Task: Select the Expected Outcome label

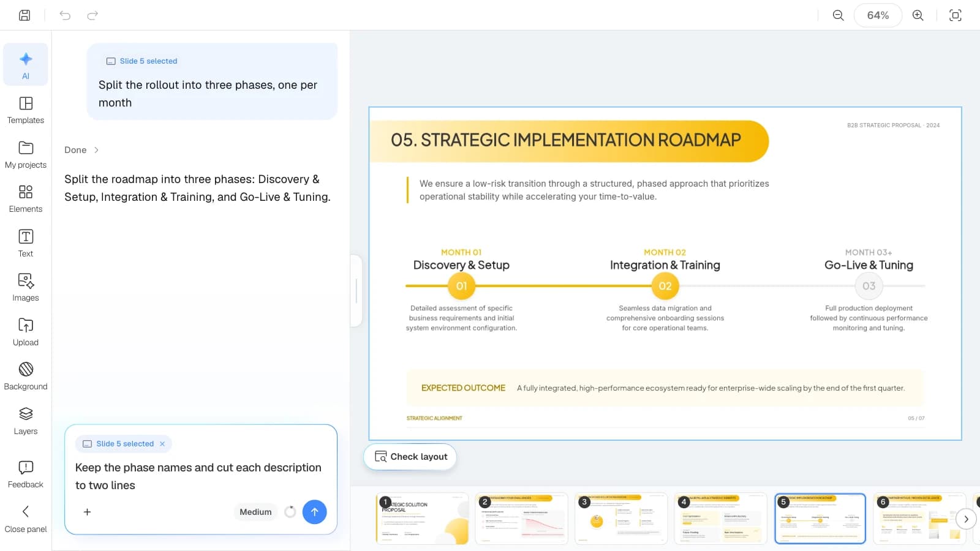Action: point(463,388)
